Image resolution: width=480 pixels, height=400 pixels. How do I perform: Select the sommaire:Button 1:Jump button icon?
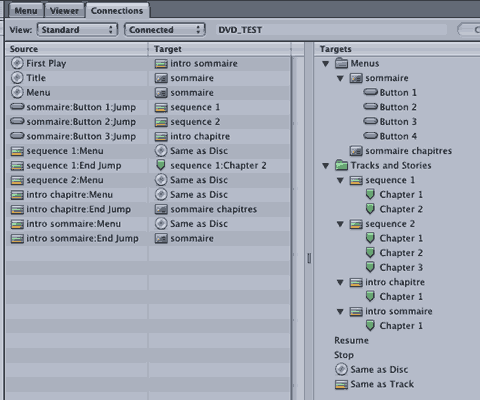[17, 107]
